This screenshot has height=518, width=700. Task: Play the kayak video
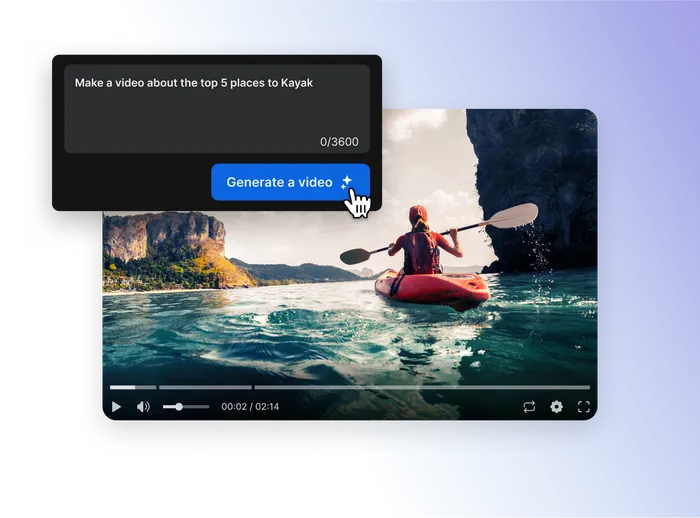(116, 407)
